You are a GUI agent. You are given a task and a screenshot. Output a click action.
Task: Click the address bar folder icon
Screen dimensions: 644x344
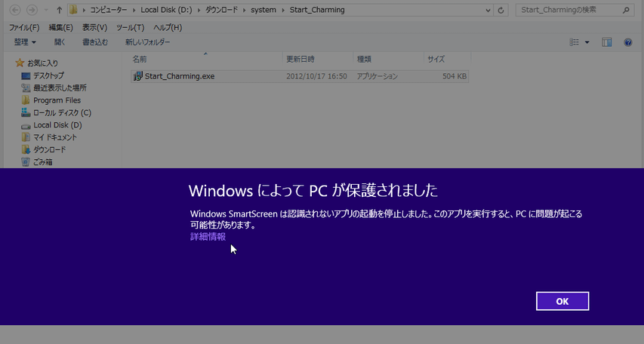[73, 10]
